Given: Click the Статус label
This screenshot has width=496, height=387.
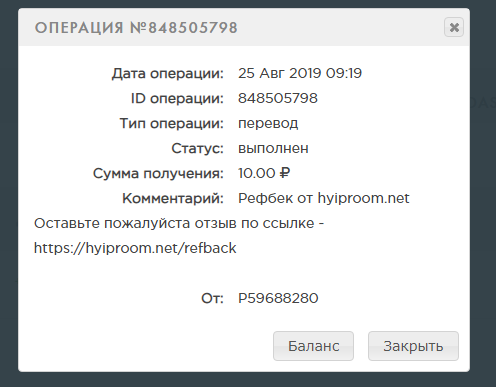Looking at the screenshot, I should (x=197, y=149).
